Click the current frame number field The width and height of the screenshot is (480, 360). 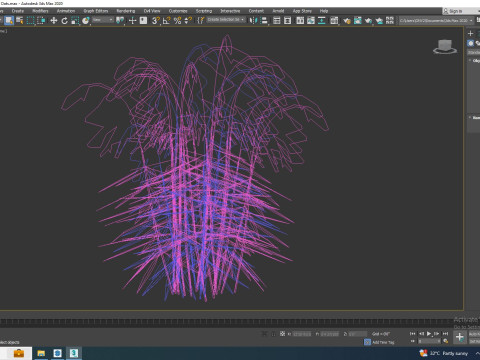(x=429, y=341)
